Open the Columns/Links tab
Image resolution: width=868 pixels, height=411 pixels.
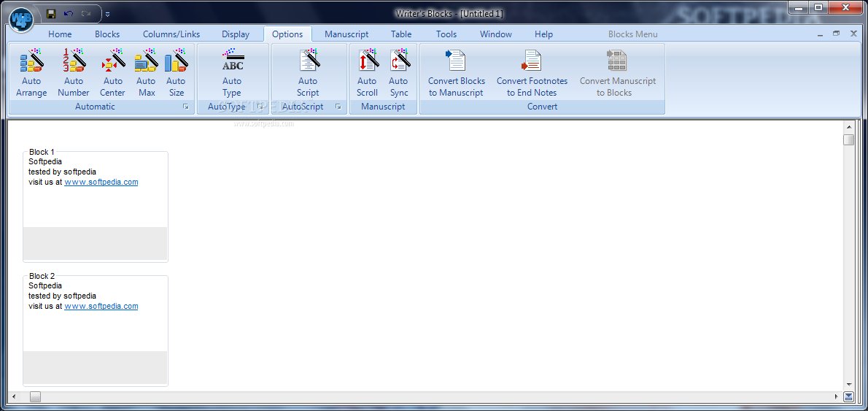tap(171, 34)
